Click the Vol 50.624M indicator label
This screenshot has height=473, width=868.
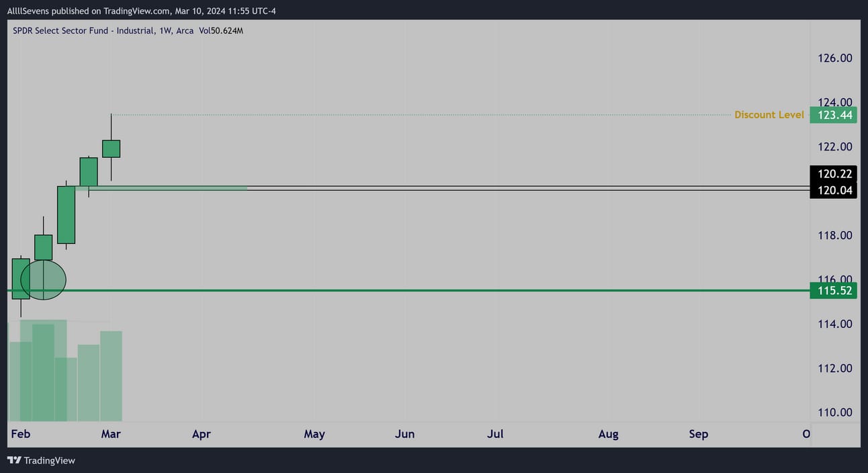pyautogui.click(x=221, y=31)
